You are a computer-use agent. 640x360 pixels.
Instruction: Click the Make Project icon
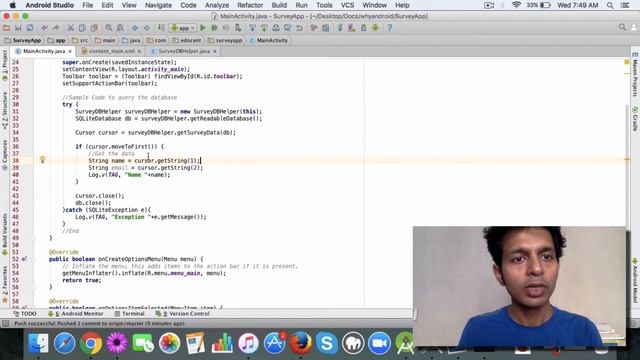pos(161,28)
